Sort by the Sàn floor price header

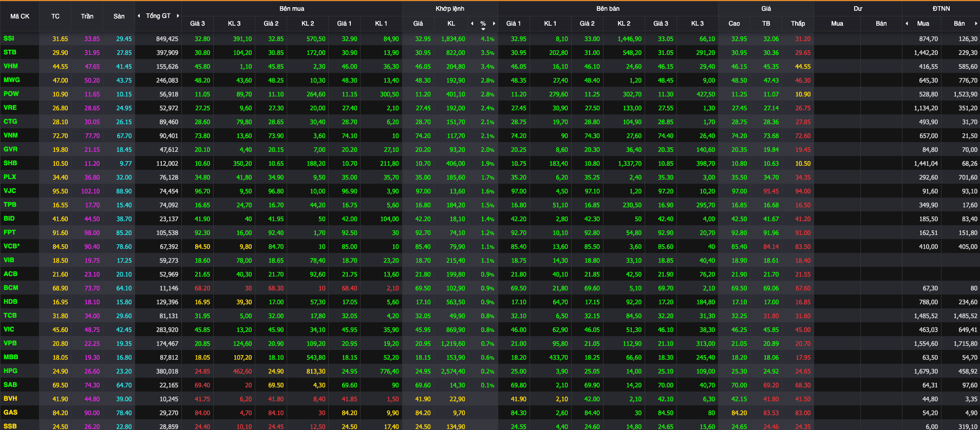click(119, 16)
